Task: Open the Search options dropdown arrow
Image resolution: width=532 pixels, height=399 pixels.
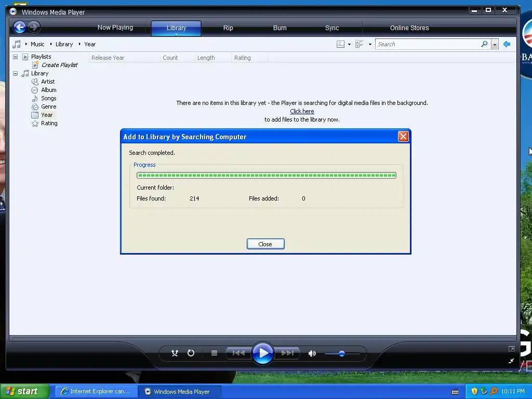Action: pyautogui.click(x=495, y=45)
